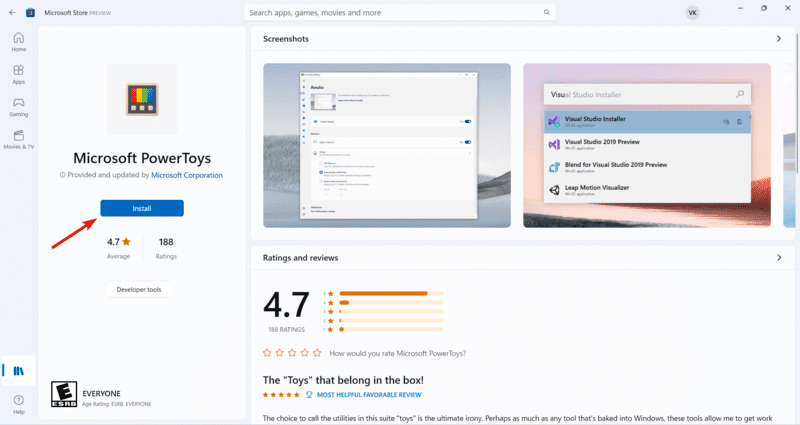Viewport: 800px width, 425px height.
Task: Click the Microsoft PowerToys title text
Action: pyautogui.click(x=142, y=158)
